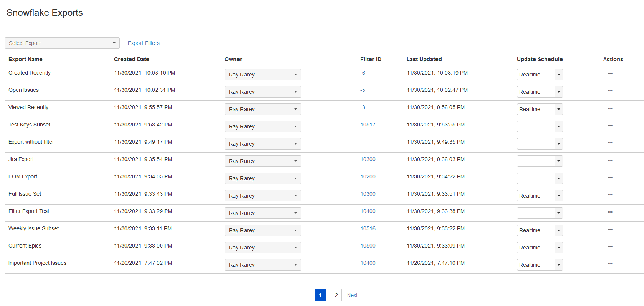Viewport: 644px width, 306px height.
Task: Expand Owner dropdown for Viewed Recently
Action: (263, 109)
